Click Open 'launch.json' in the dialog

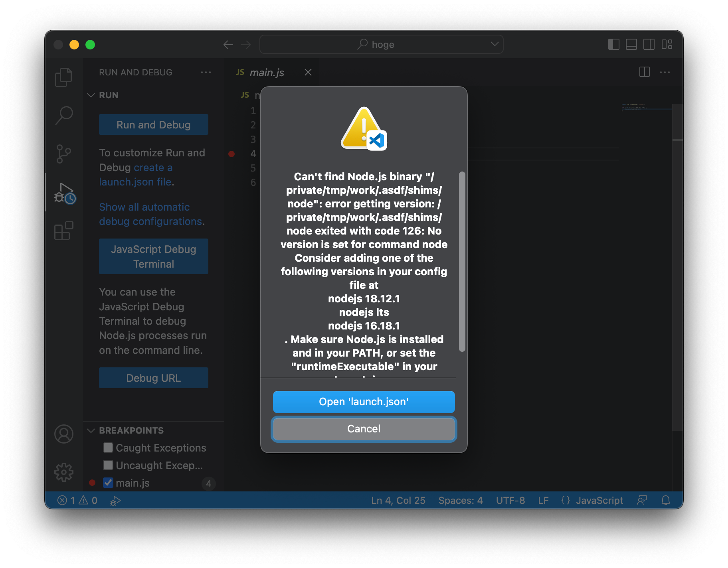pyautogui.click(x=364, y=402)
